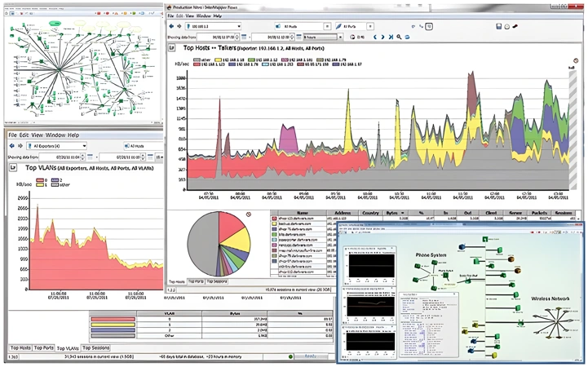Click topmost black graph in map window
The height and width of the screenshot is (367, 588).
click(371, 266)
